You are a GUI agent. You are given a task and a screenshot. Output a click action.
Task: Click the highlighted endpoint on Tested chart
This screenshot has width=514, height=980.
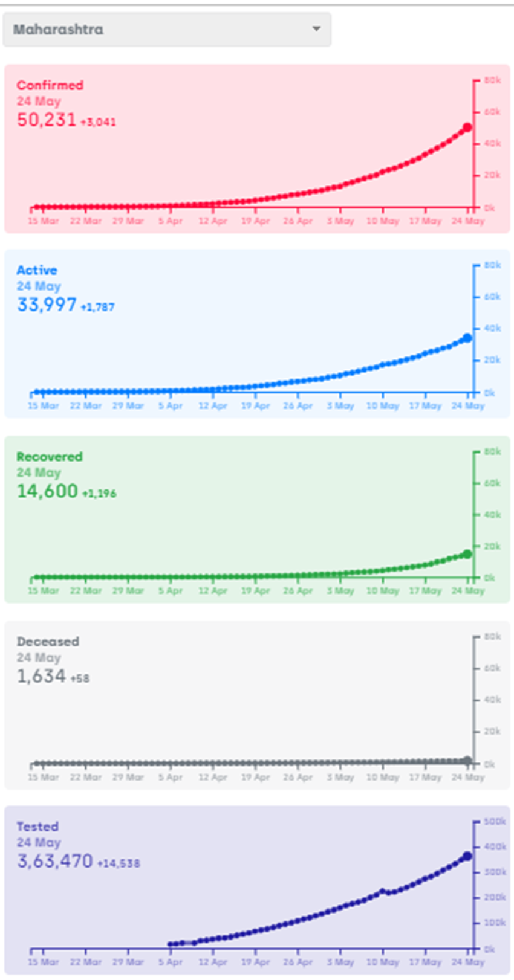(467, 856)
